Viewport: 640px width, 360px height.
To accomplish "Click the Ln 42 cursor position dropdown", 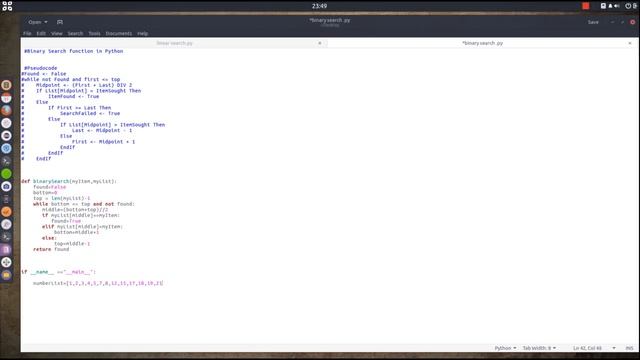I will pyautogui.click(x=594, y=348).
